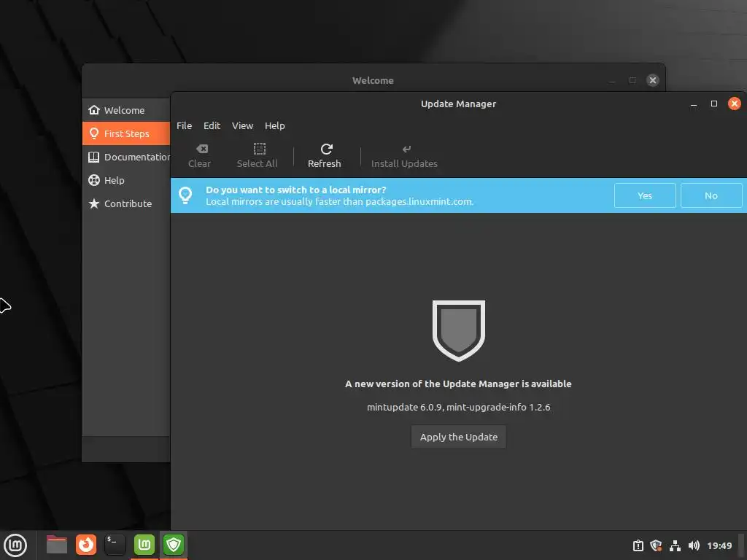Click Apply the Update button
747x560 pixels.
point(459,437)
